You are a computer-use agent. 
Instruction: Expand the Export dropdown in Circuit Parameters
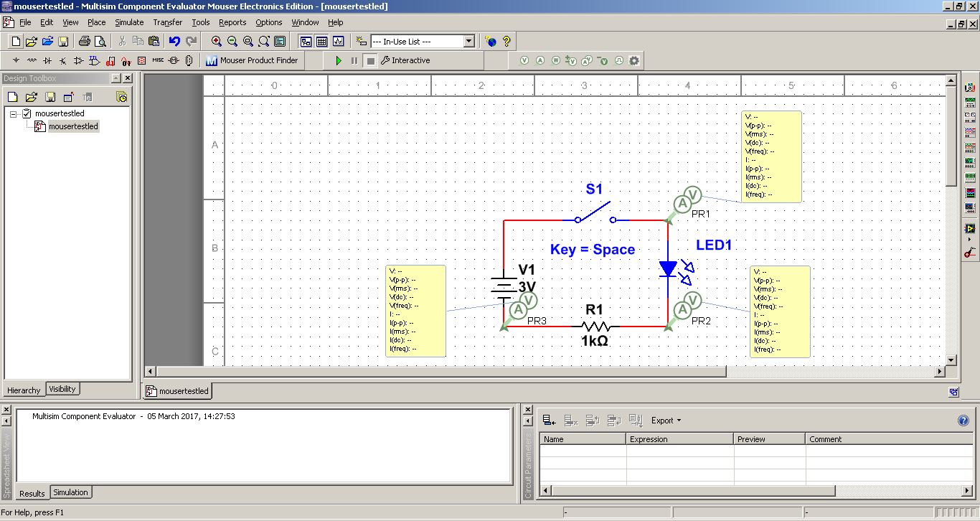[666, 421]
